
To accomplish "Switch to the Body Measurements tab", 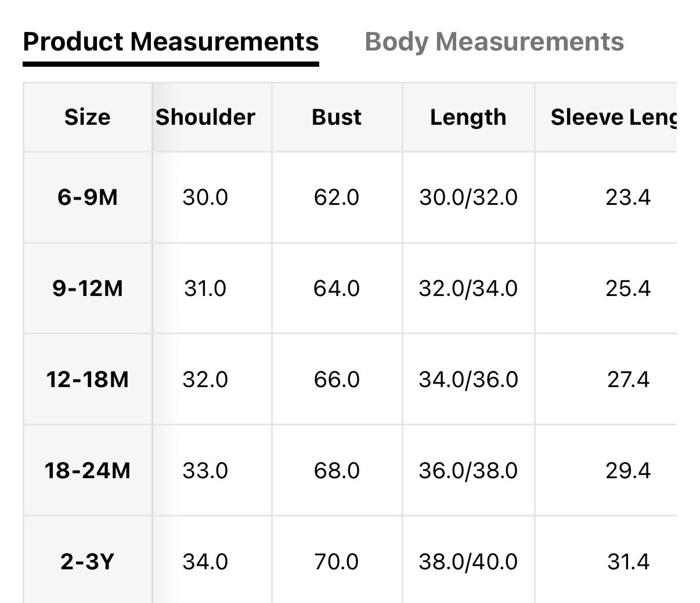I will pos(494,42).
